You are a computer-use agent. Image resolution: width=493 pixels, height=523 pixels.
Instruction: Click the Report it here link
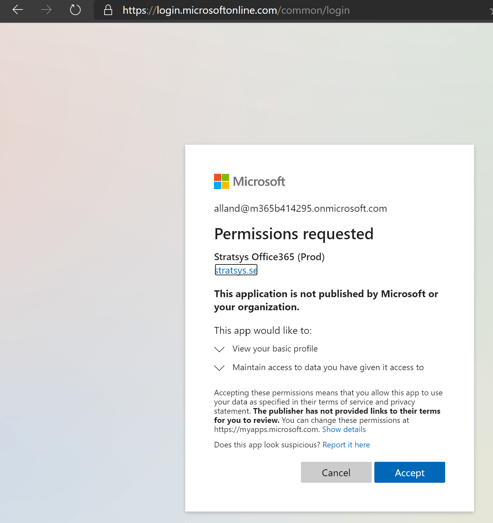(346, 445)
